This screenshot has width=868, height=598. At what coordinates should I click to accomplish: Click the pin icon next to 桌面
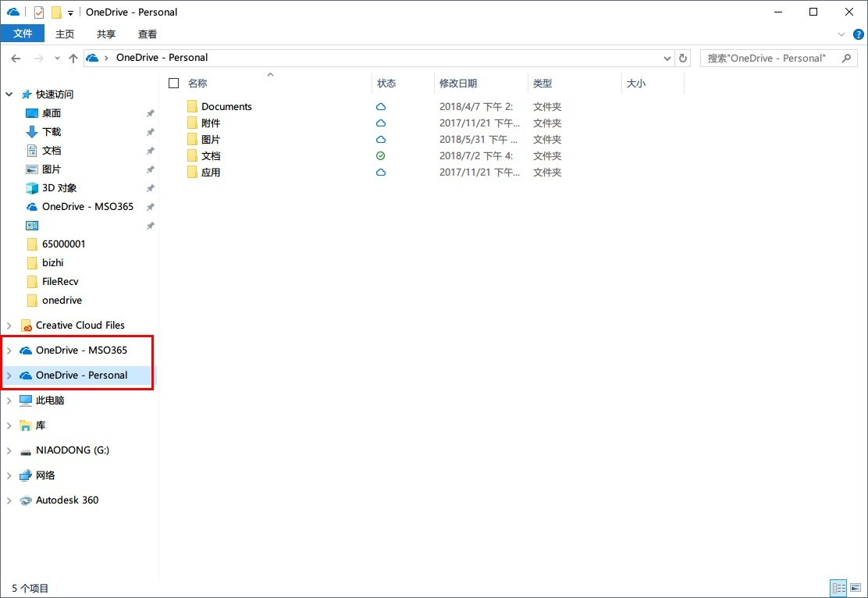[150, 113]
